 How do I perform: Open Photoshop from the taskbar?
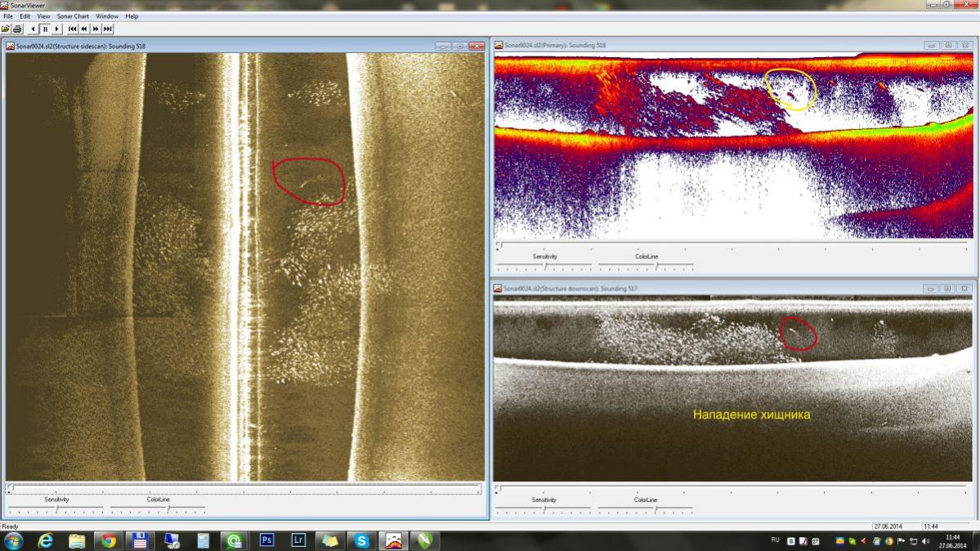(266, 540)
